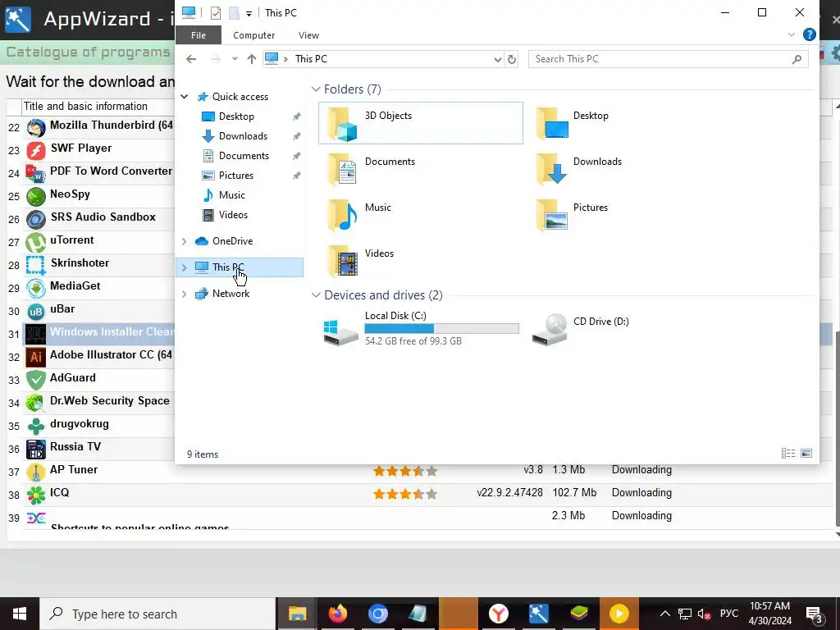Open the File tab

tap(199, 35)
